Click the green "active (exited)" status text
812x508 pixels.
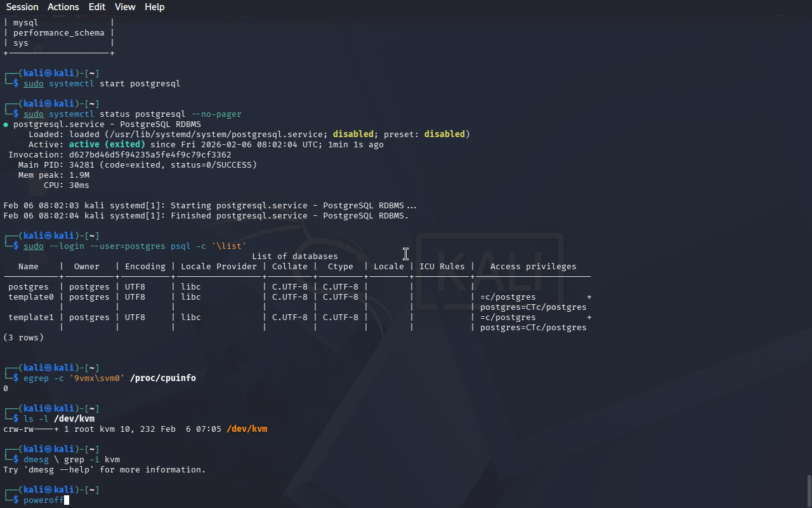coord(107,145)
